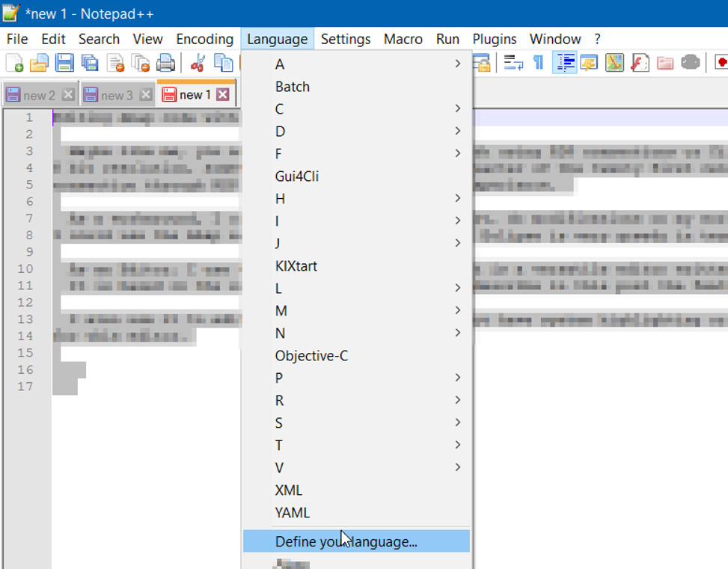Viewport: 728px width, 569px height.
Task: Expand the L languages submenu
Action: 356,288
